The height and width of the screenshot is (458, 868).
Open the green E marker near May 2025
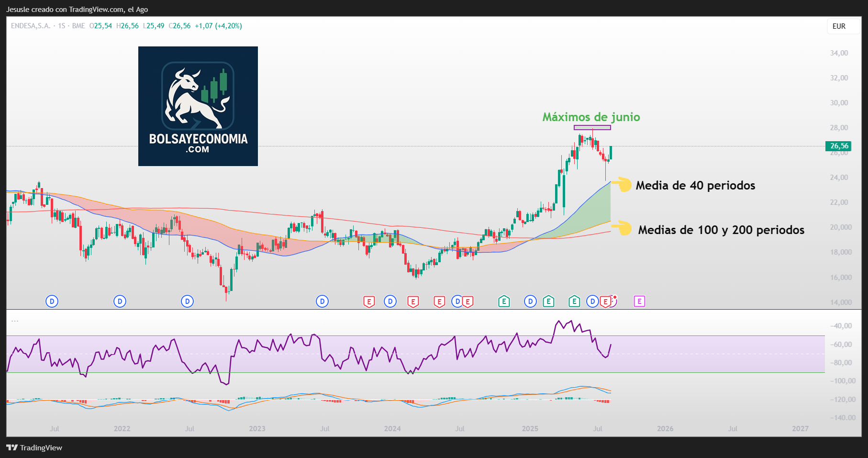574,302
